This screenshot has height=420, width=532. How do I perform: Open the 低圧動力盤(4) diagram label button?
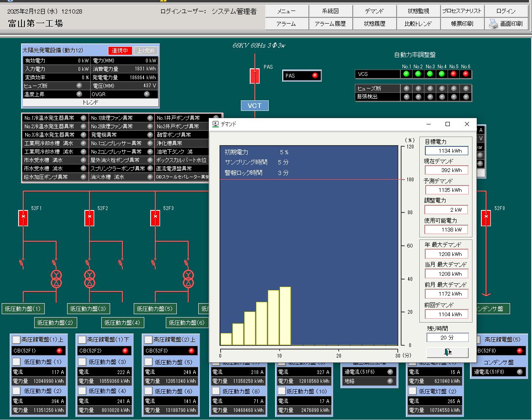point(122,323)
